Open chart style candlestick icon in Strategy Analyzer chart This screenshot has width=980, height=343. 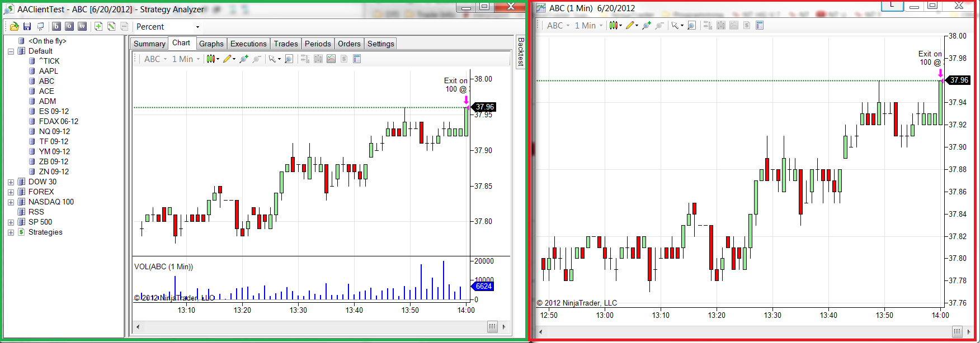click(x=211, y=59)
